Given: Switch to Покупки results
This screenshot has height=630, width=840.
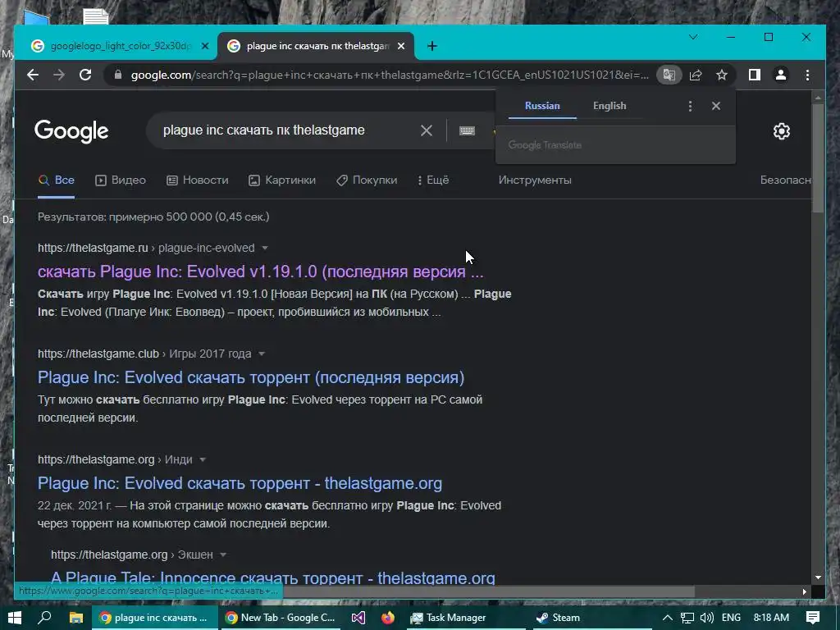Looking at the screenshot, I should [367, 180].
